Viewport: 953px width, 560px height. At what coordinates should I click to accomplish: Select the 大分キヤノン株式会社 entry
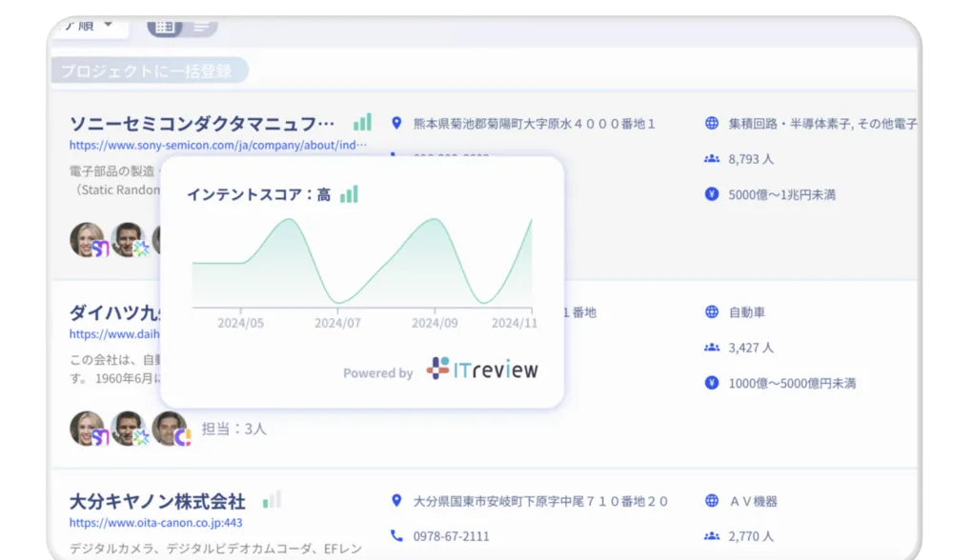(x=157, y=499)
